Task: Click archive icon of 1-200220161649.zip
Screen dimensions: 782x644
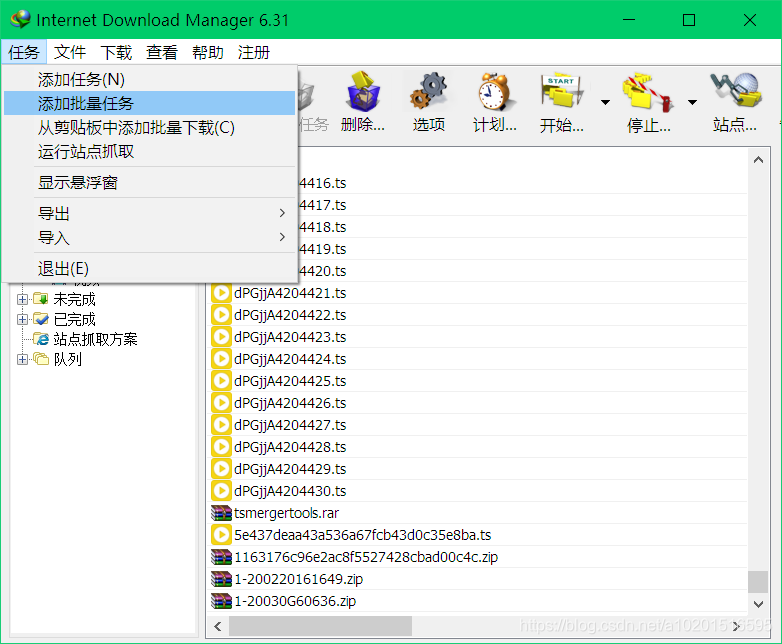Action: pyautogui.click(x=221, y=579)
